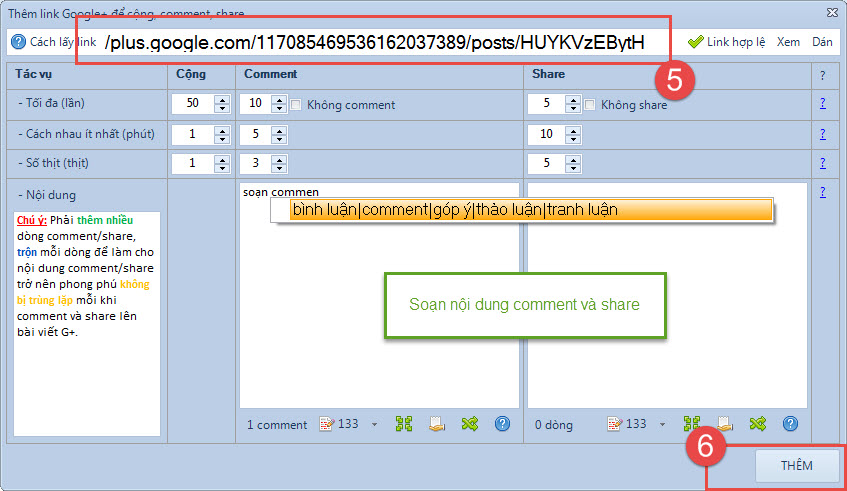Click the Cộng 'Tối đa' stepper arrows
The height and width of the screenshot is (491, 847).
click(222, 104)
